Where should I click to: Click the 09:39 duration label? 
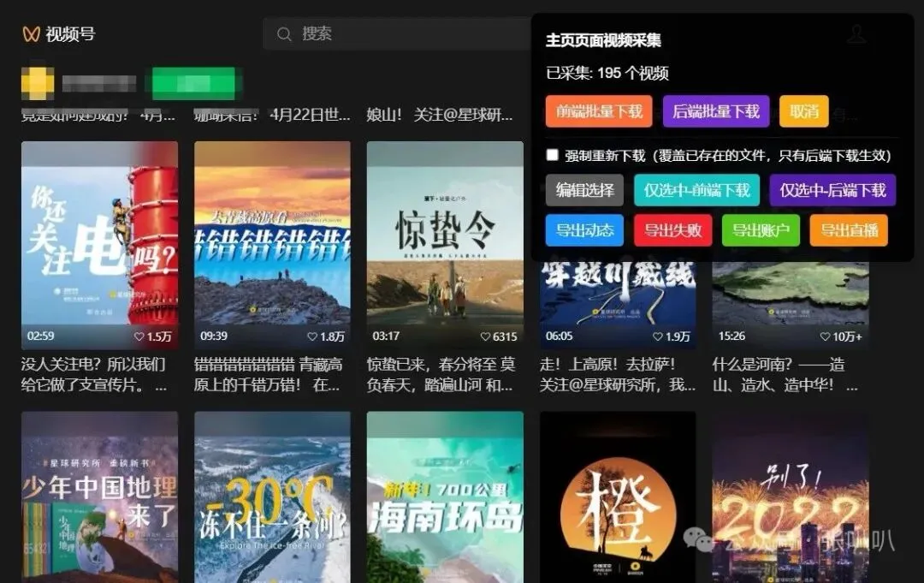coord(214,336)
